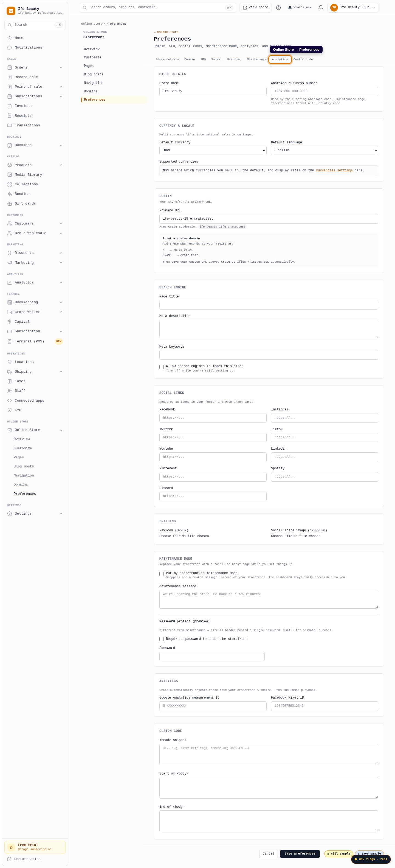This screenshot has height=868, width=395.
Task: Click the Ife Beauty store logo icon
Action: (11, 11)
